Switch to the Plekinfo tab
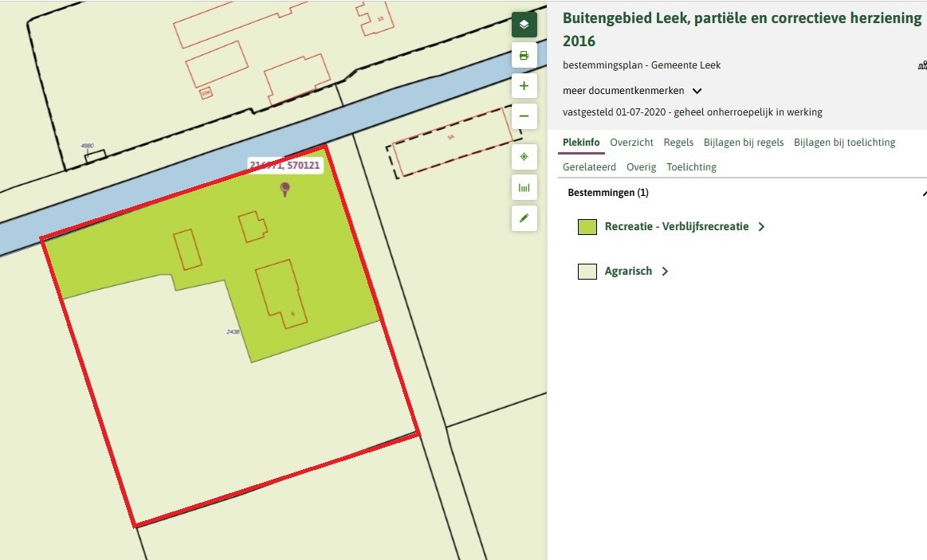927x560 pixels. [x=581, y=143]
